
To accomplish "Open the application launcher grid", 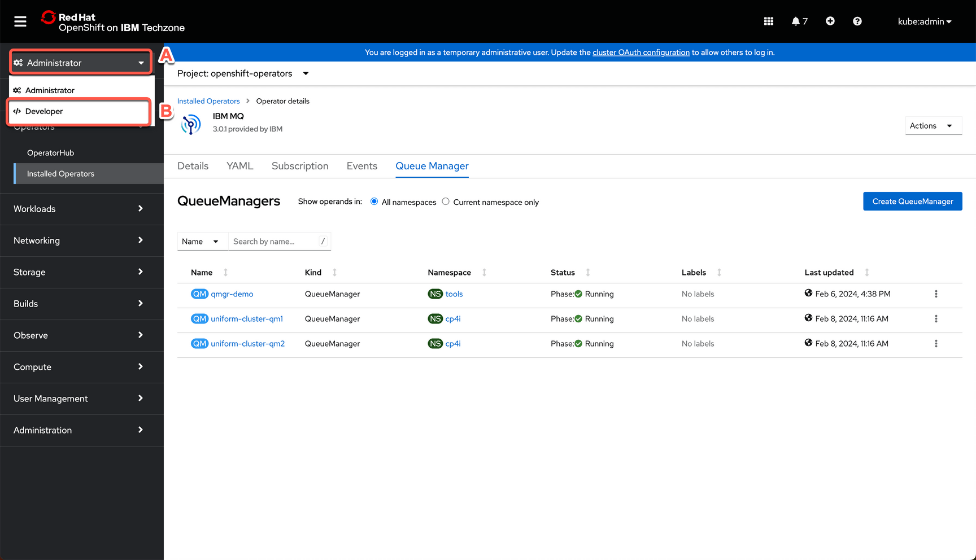I will click(x=768, y=21).
